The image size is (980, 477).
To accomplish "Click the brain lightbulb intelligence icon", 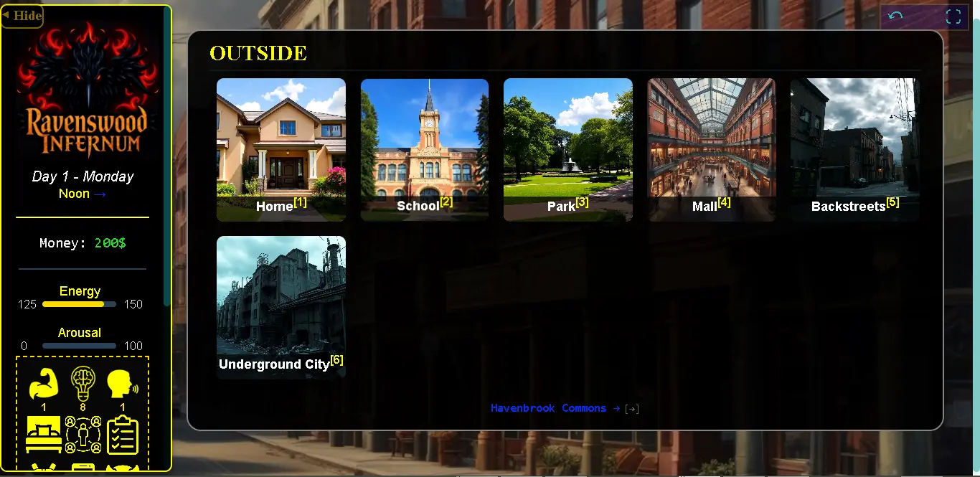I will pyautogui.click(x=83, y=384).
